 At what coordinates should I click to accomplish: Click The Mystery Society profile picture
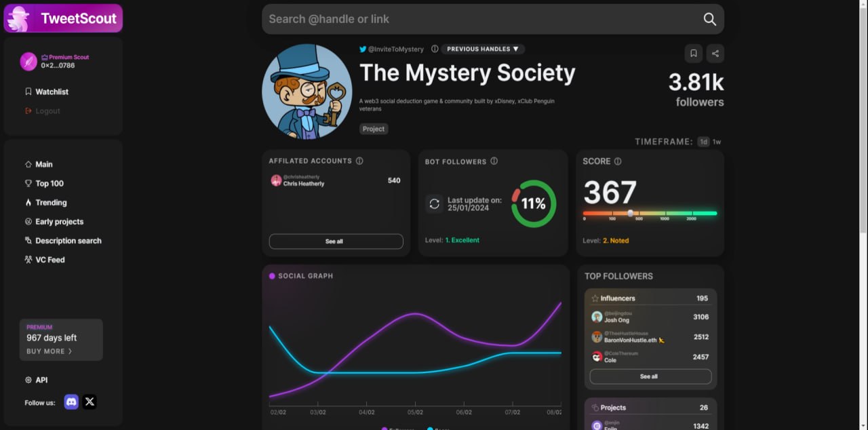[307, 92]
